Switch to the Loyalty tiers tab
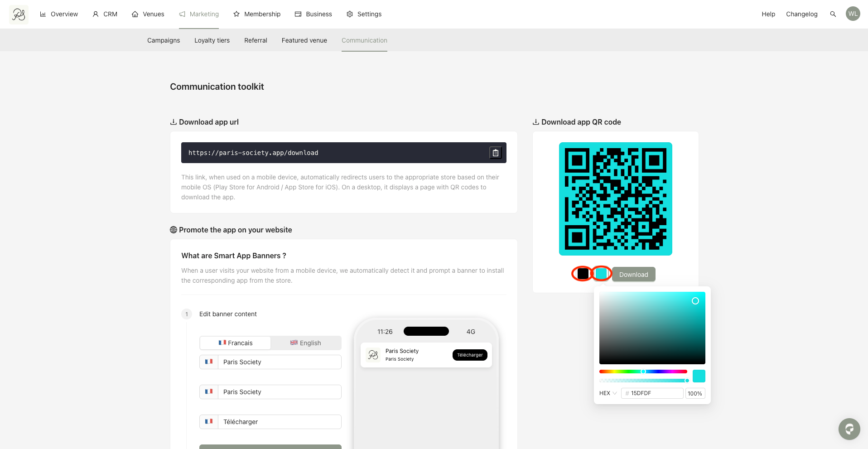This screenshot has width=868, height=449. 212,40
